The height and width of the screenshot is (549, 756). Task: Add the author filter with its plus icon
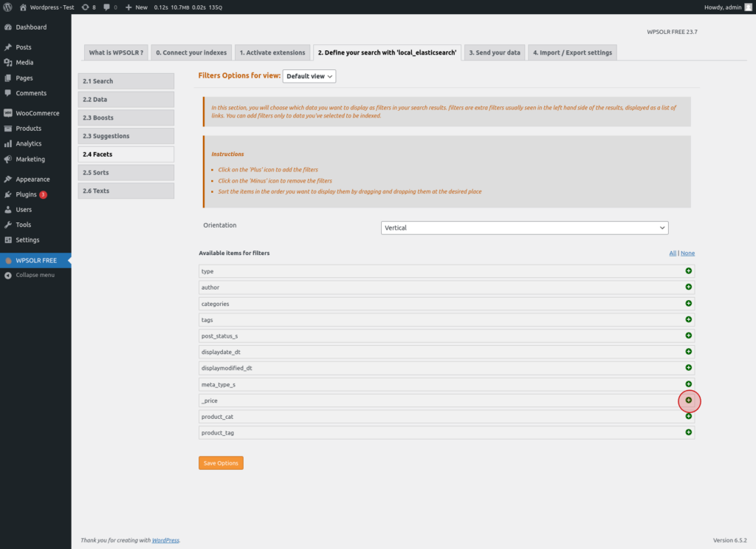click(689, 287)
